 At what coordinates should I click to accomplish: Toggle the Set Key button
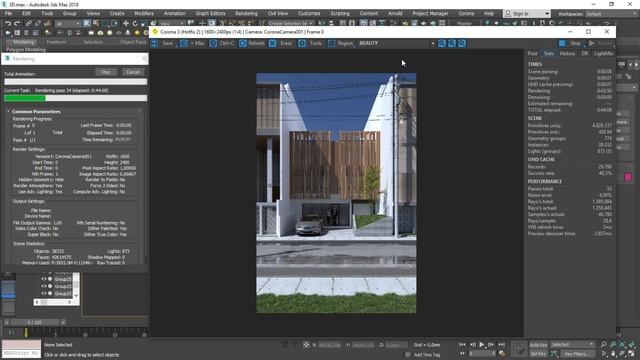click(x=538, y=354)
